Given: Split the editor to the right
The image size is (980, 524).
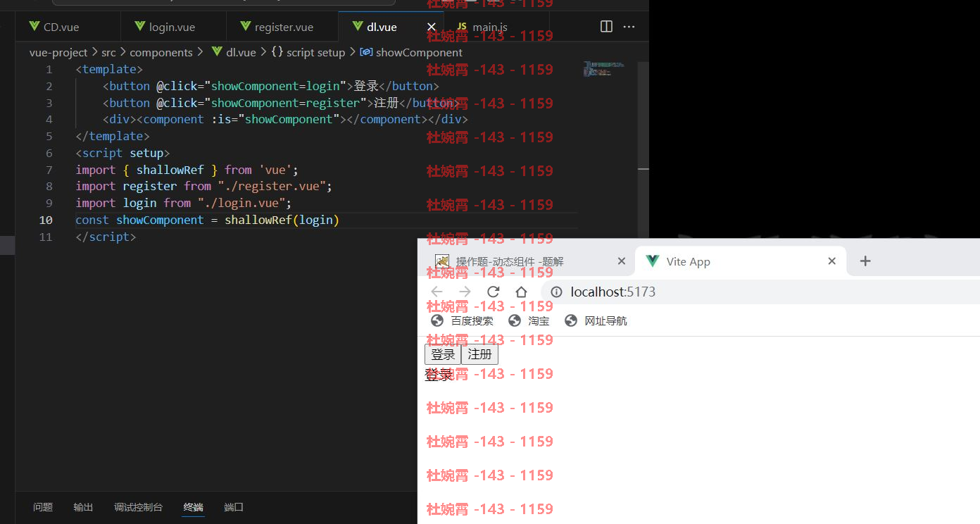Looking at the screenshot, I should (x=606, y=27).
